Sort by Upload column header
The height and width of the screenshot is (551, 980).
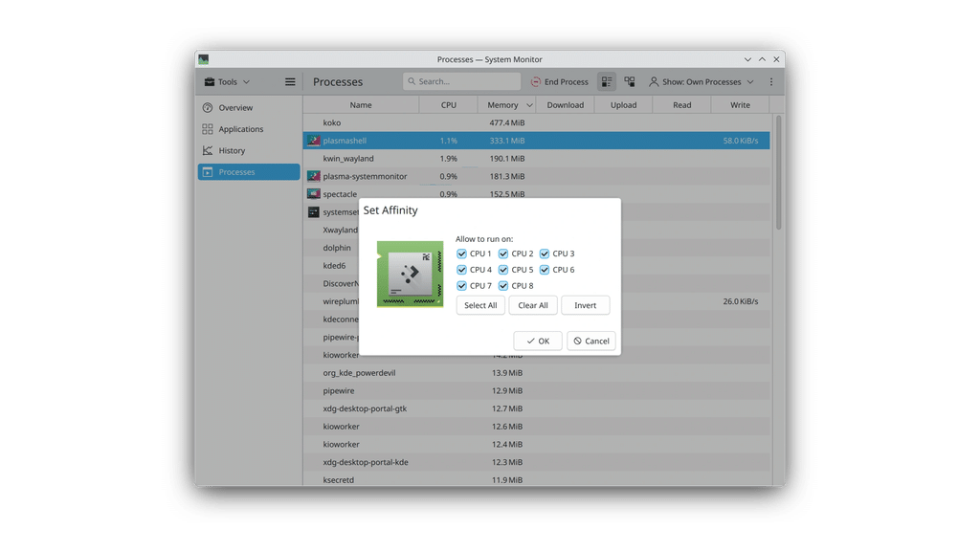(623, 105)
